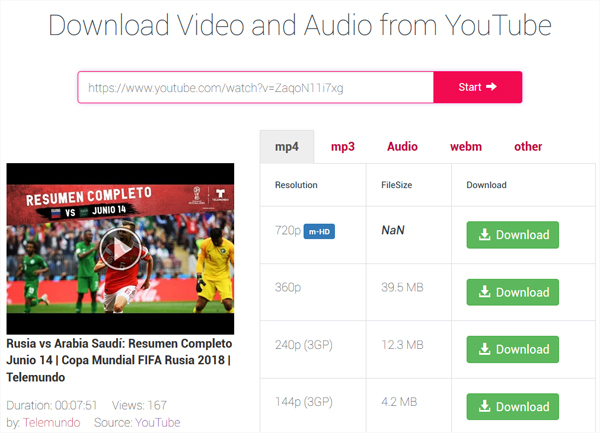Click the m-HD badge next to 720p

tap(319, 231)
